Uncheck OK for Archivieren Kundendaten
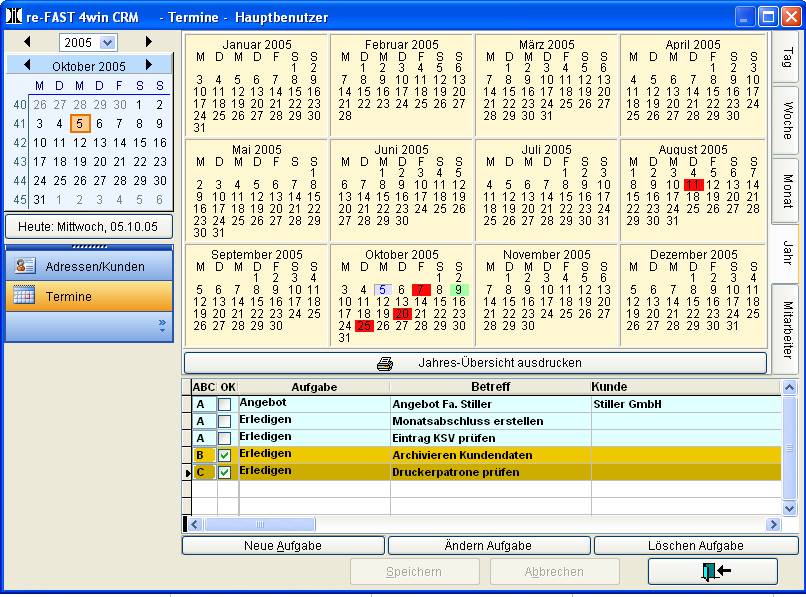The width and height of the screenshot is (806, 597). (225, 456)
